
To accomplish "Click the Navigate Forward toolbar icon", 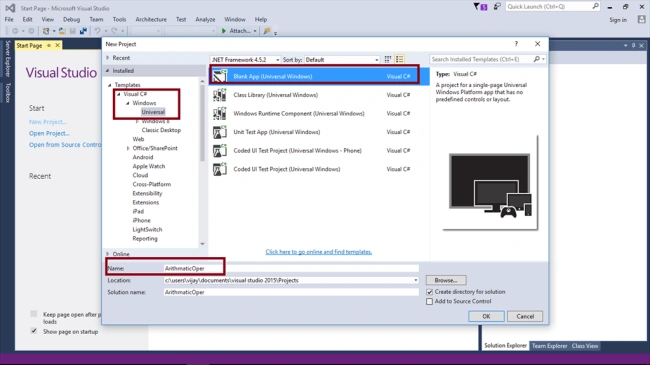I will [x=31, y=31].
